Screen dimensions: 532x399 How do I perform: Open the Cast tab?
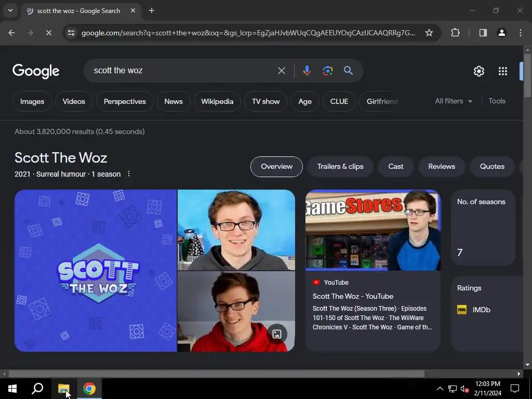pyautogui.click(x=395, y=167)
